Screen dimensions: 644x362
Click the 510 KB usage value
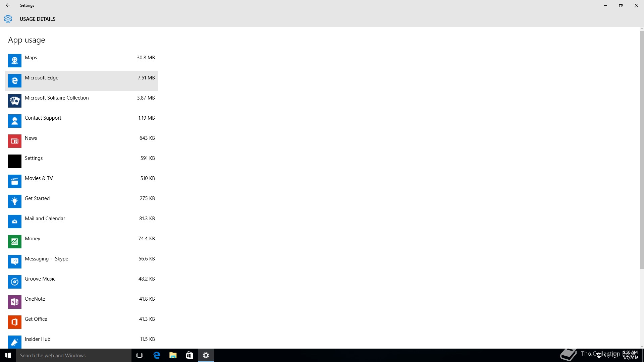148,178
